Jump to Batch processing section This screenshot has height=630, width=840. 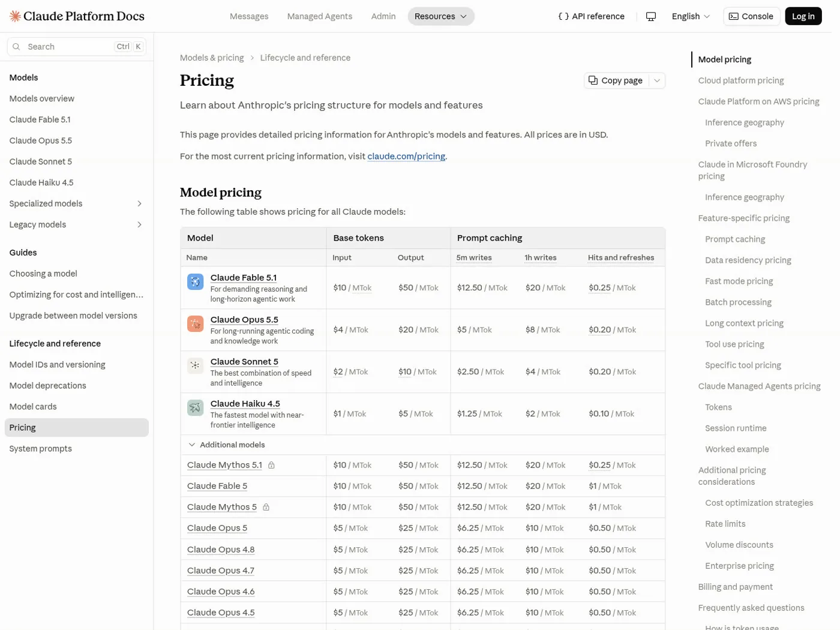(738, 302)
